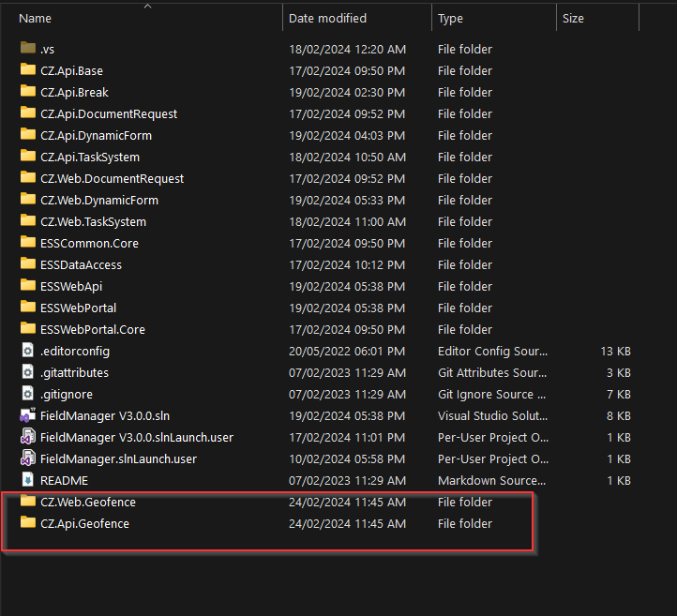
Task: Sort by the Date modified column header
Action: [x=327, y=18]
